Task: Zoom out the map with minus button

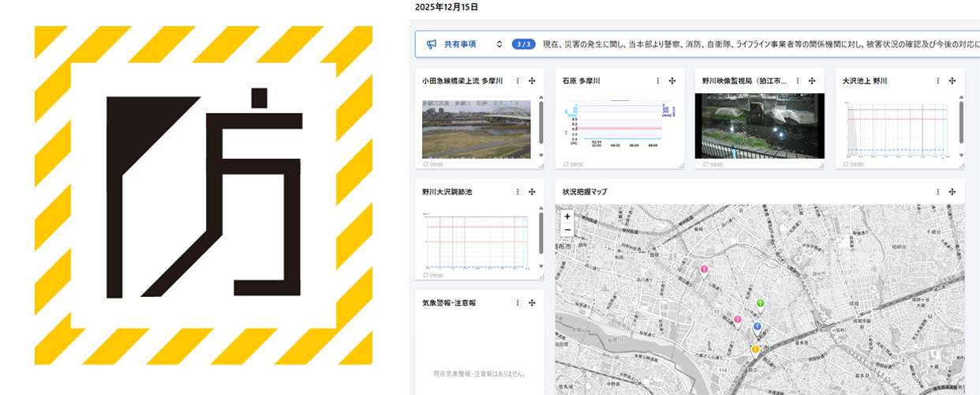Action: 567,230
